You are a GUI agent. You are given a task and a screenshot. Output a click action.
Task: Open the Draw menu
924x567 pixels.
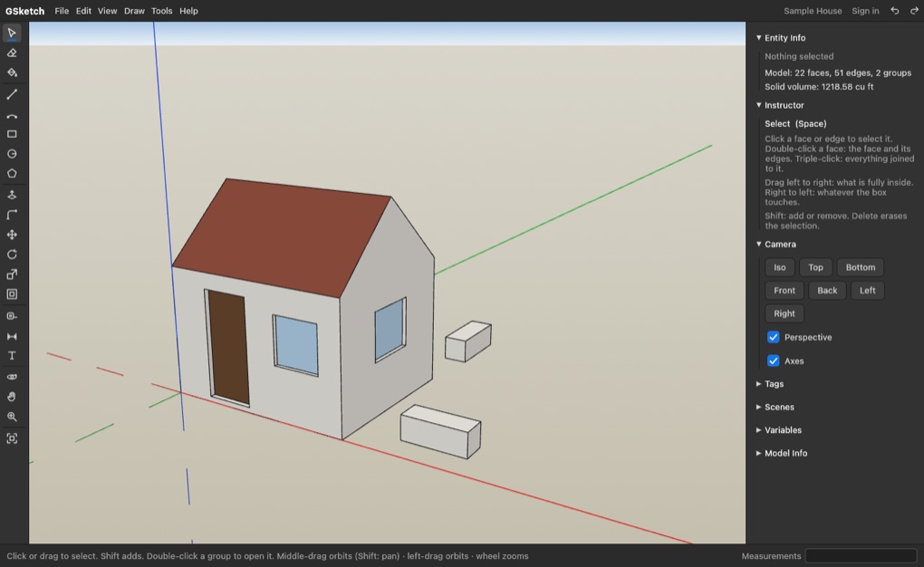(x=134, y=11)
